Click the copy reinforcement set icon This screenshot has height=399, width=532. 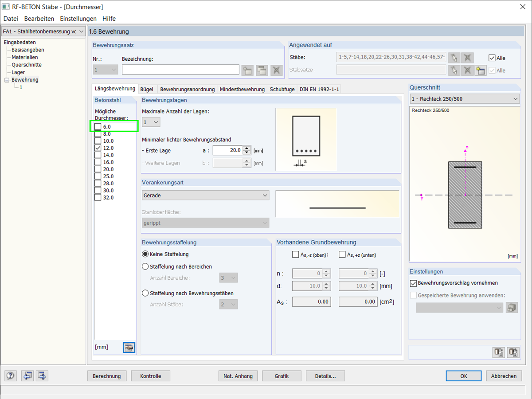(262, 70)
